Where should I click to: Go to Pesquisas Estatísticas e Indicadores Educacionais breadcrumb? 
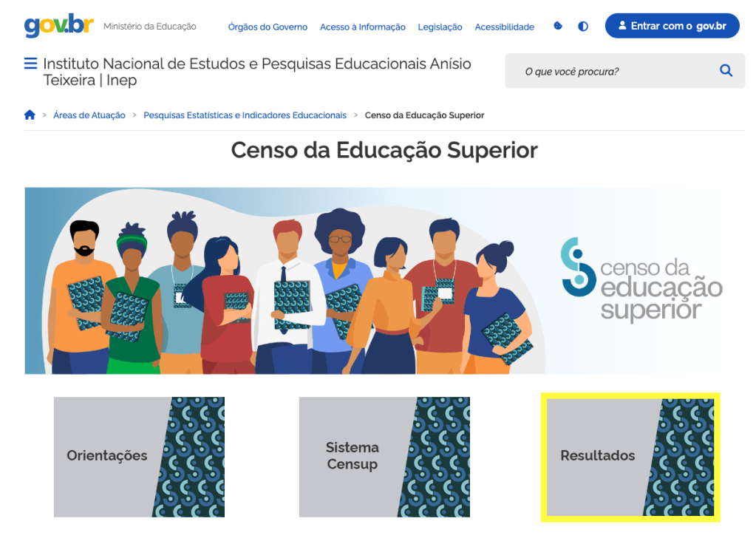pyautogui.click(x=245, y=115)
